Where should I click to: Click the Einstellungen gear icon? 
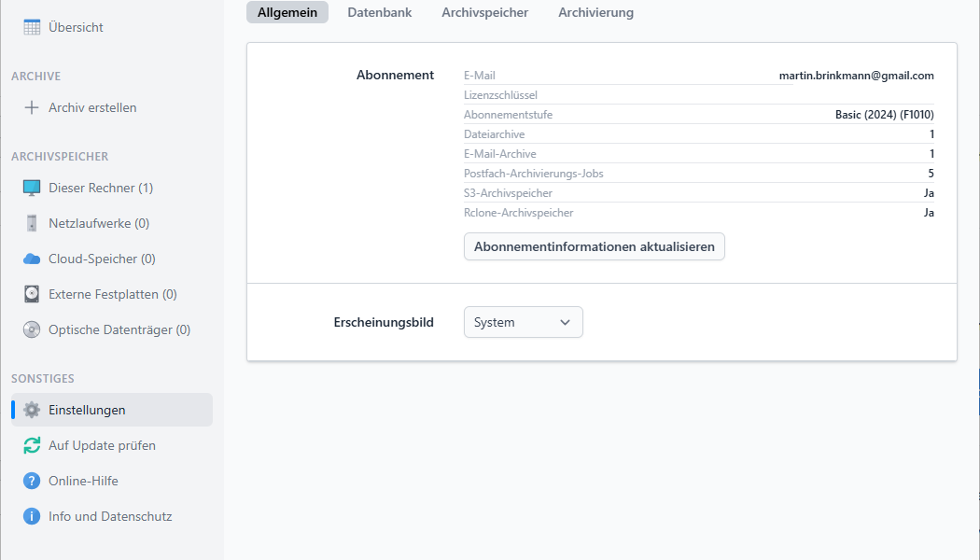[x=32, y=410]
